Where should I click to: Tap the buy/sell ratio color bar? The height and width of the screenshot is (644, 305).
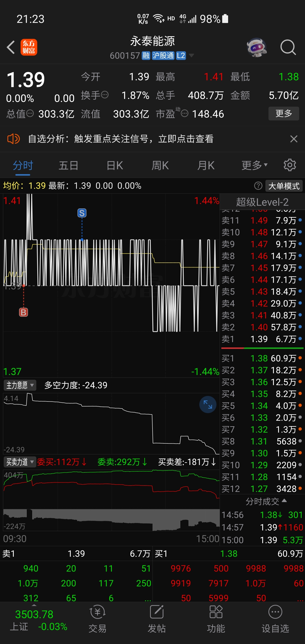click(x=262, y=348)
